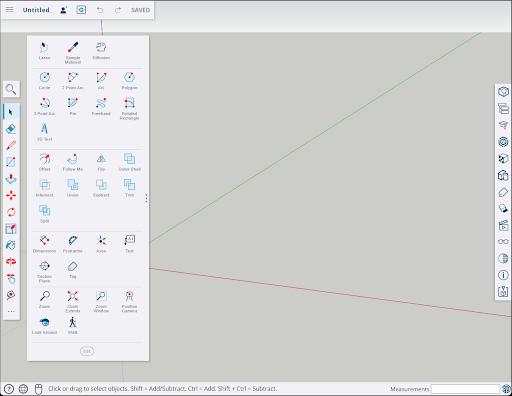Open the Model Info panel icon
512x396 pixels.
(x=503, y=275)
